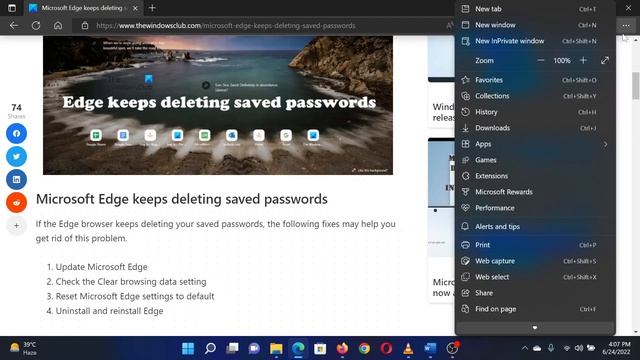Open Microsoft Rewards menu entry
This screenshot has height=360, width=640.
(535, 192)
